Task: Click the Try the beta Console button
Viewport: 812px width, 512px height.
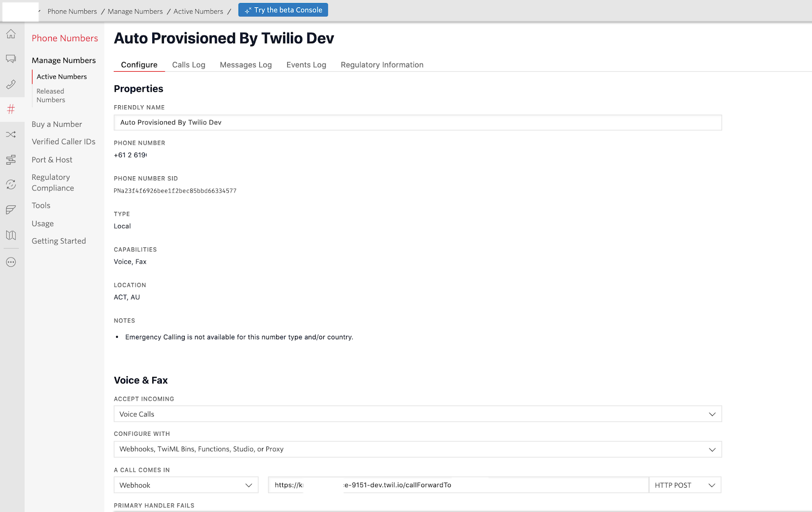Action: (283, 10)
